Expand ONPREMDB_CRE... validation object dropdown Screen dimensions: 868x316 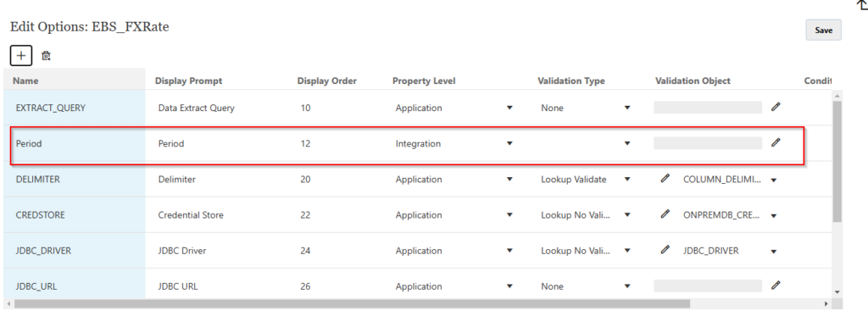pos(773,215)
